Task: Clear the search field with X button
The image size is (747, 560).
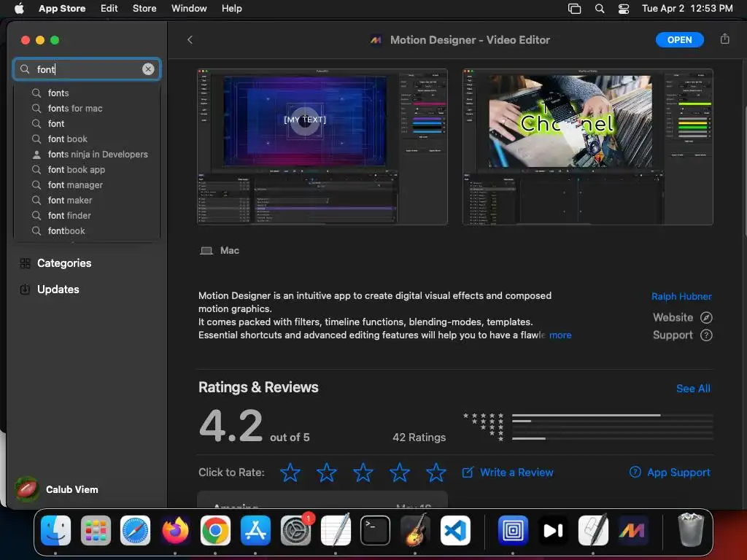Action: point(148,69)
